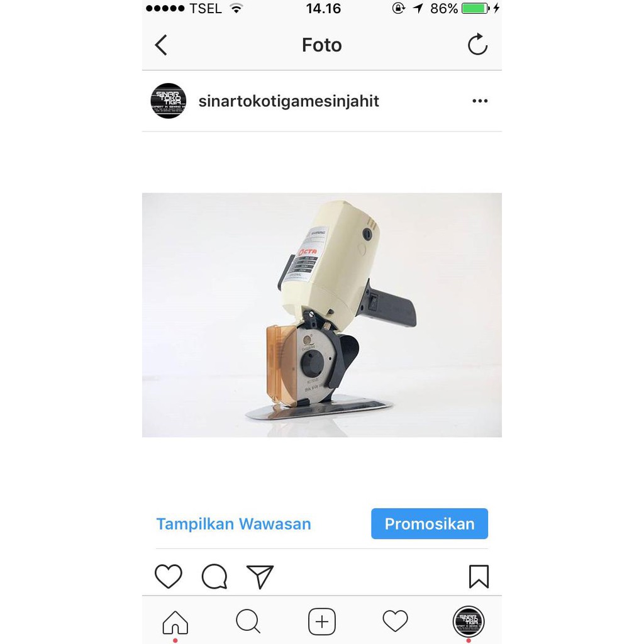The width and height of the screenshot is (644, 644).
Task: Open the sinartokotigamesinjahit profile picture
Action: tap(169, 101)
